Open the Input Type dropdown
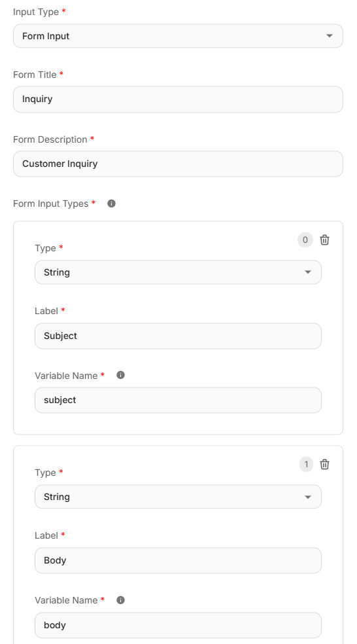Image resolution: width=357 pixels, height=644 pixels. (x=178, y=36)
